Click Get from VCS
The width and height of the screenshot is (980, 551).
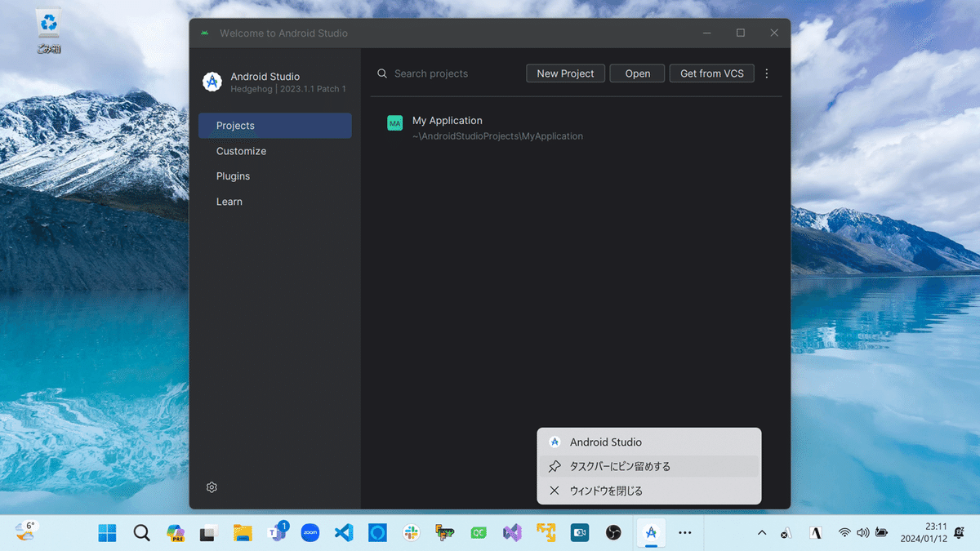(712, 73)
